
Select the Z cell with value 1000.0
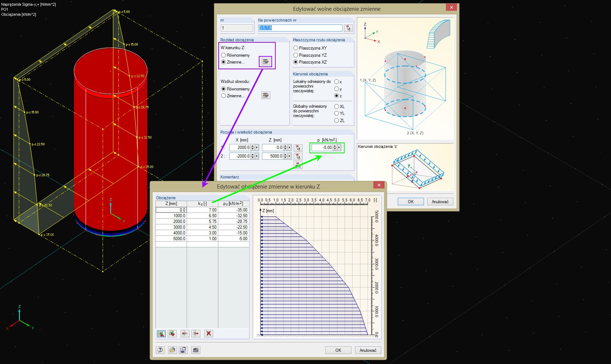[171, 216]
